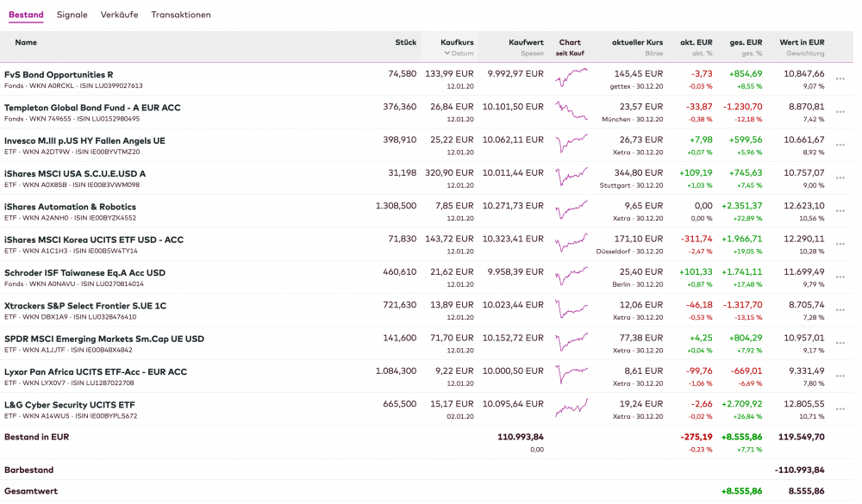Image resolution: width=862 pixels, height=504 pixels.
Task: Open three-dot menu for Schroder ISF Taiwanese
Action: [840, 277]
